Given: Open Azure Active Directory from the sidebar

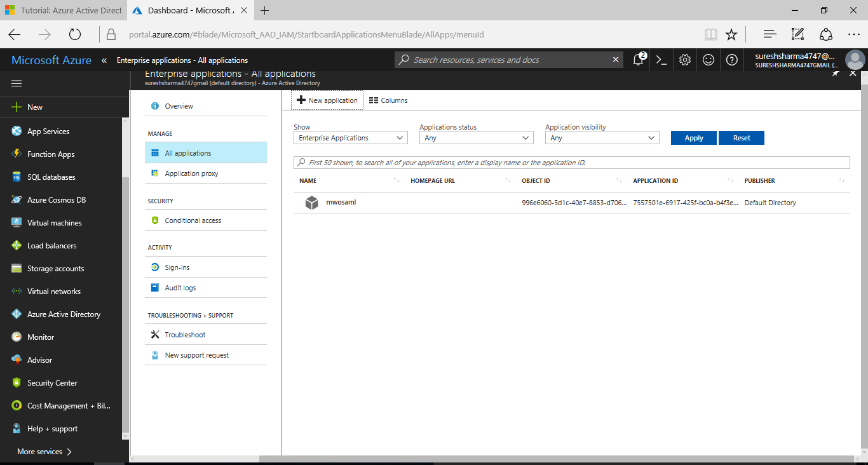Looking at the screenshot, I should [x=64, y=314].
